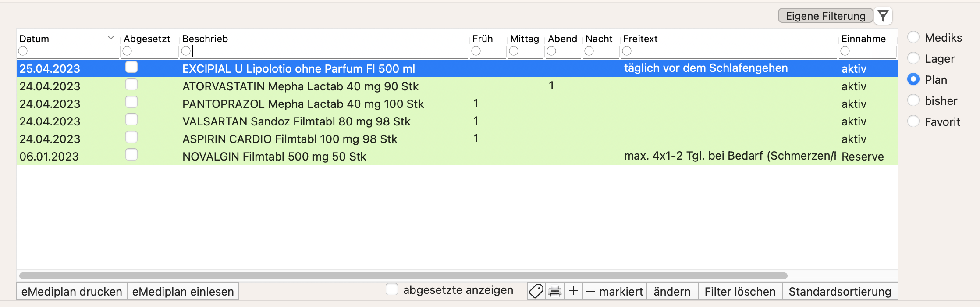Click the plus add icon
980x307 pixels.
click(x=573, y=291)
